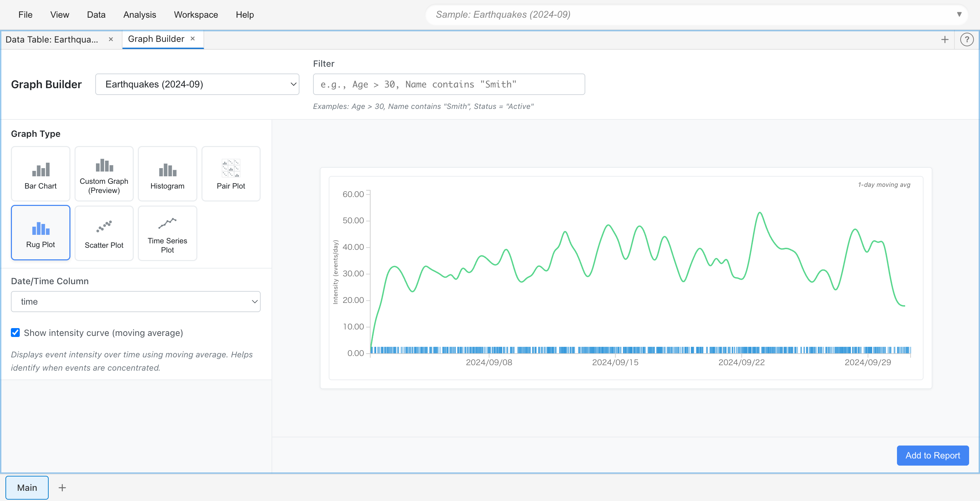
Task: Uncheck Show intensity curve checkbox
Action: click(15, 333)
